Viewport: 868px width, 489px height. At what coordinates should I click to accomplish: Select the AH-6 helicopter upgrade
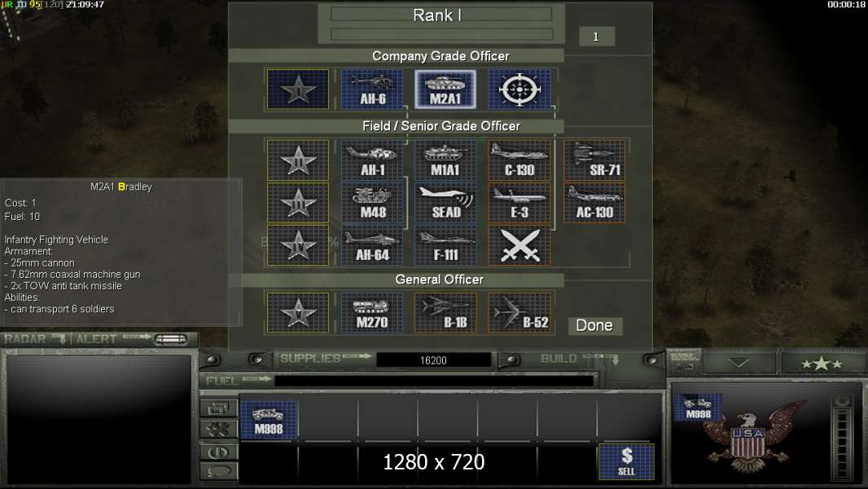pyautogui.click(x=372, y=89)
